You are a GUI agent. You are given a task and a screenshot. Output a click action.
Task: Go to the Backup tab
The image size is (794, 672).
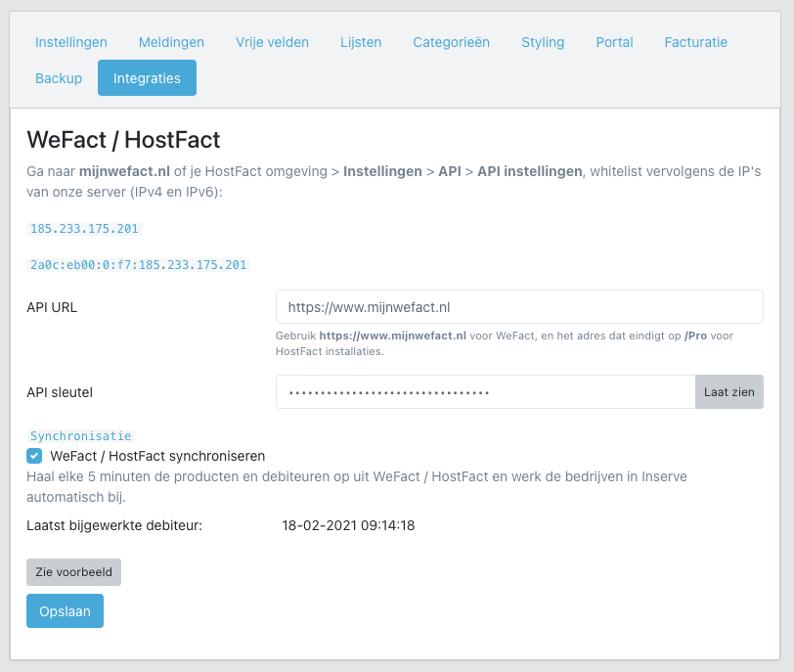(59, 78)
